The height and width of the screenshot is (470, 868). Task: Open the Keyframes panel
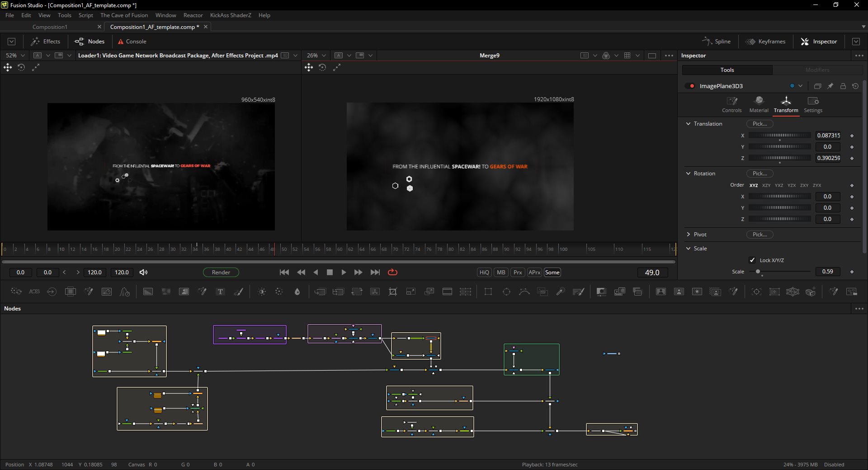[766, 41]
